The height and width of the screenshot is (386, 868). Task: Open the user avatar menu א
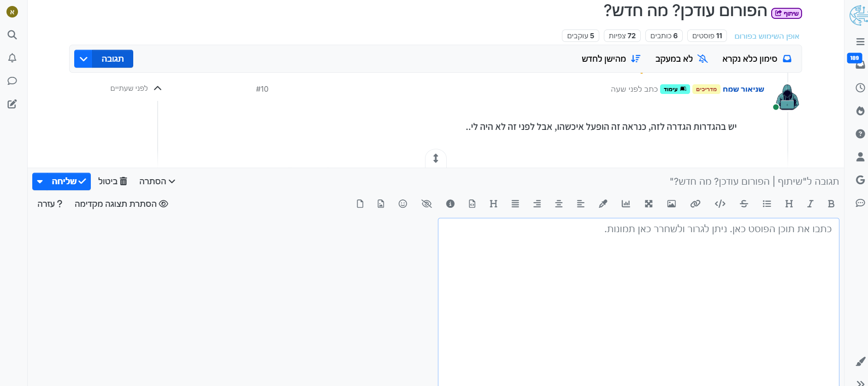point(12,12)
